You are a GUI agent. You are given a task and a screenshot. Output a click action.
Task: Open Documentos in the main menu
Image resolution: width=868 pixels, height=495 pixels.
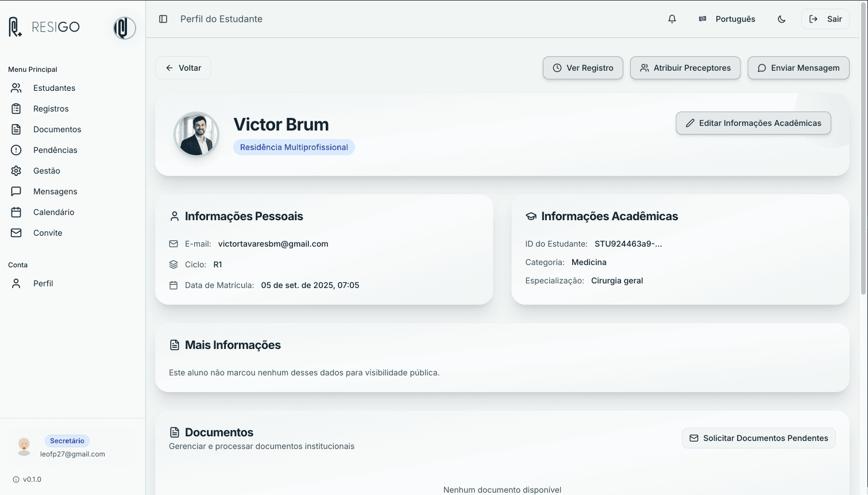click(x=57, y=129)
